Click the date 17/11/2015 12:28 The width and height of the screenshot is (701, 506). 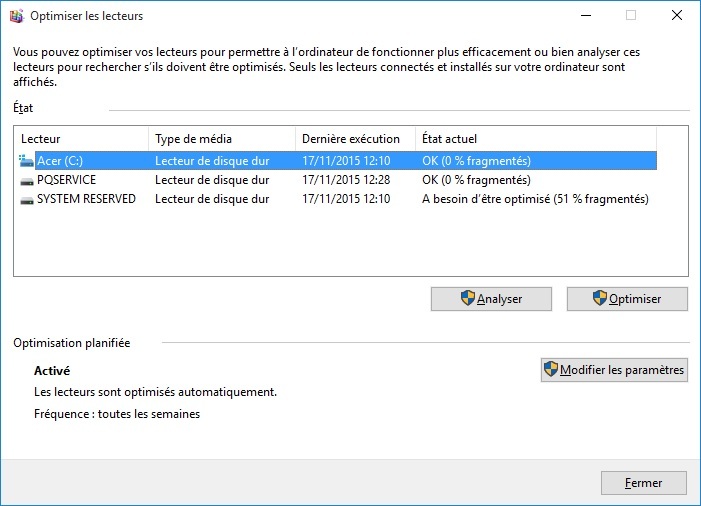(346, 180)
